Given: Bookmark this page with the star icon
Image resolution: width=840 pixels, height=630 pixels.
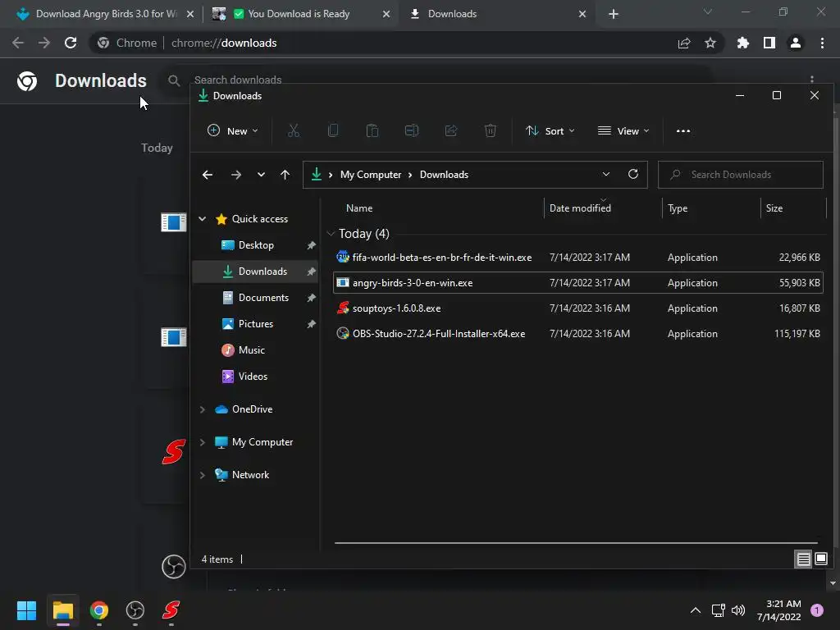Looking at the screenshot, I should pos(710,43).
